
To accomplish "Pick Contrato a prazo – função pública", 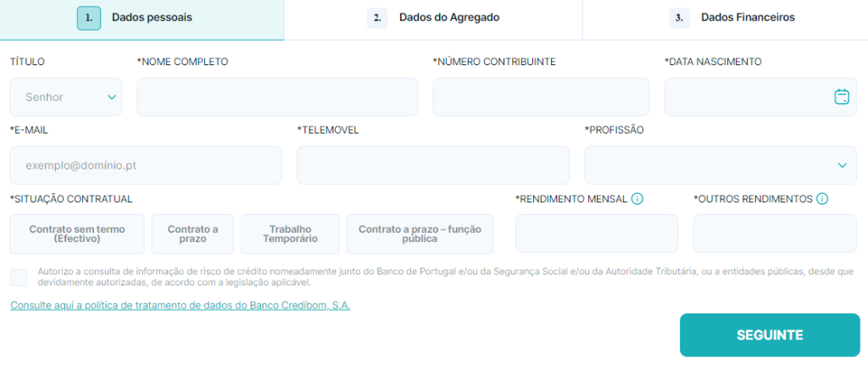I will tap(420, 234).
